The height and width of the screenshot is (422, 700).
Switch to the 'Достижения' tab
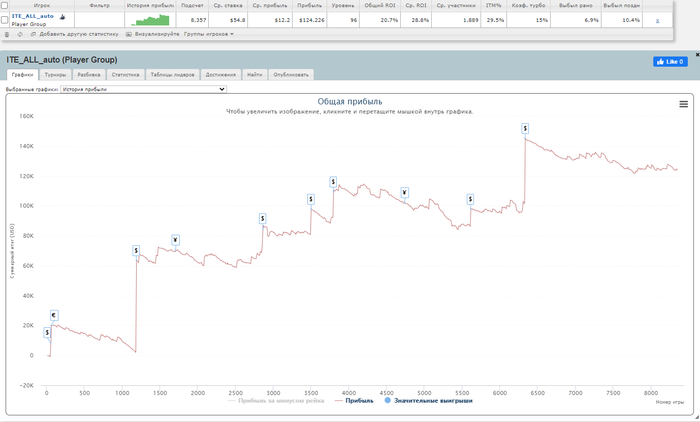pyautogui.click(x=221, y=75)
